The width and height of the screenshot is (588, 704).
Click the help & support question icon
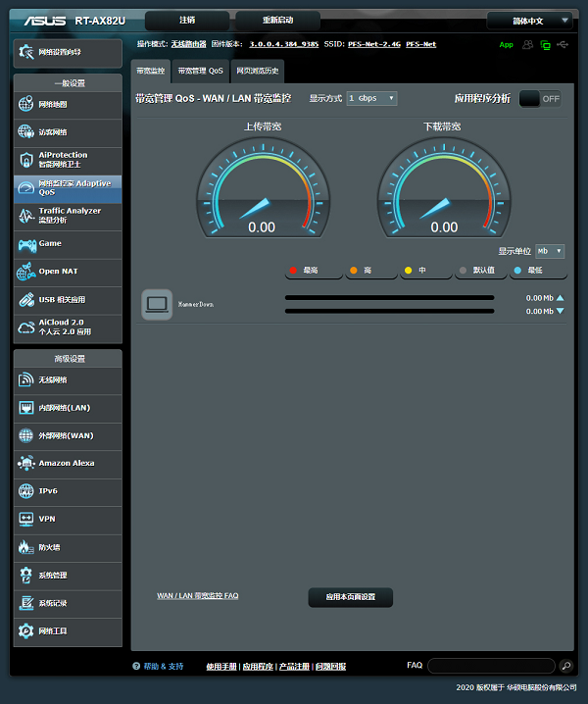tap(136, 666)
